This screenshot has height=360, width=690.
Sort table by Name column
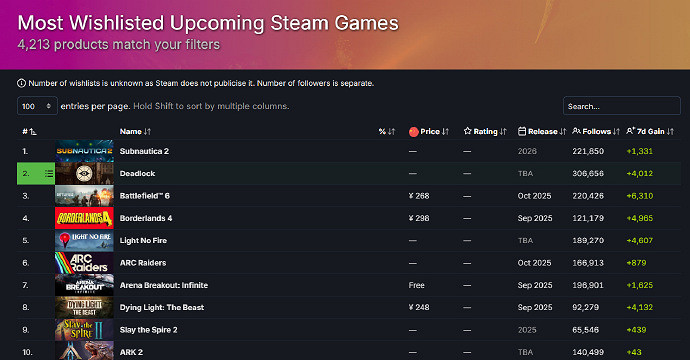[135, 132]
